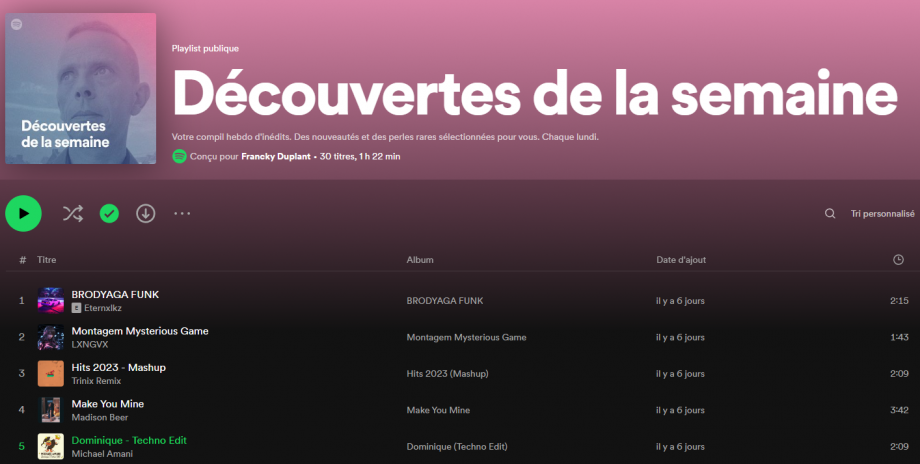Screen dimensions: 920x464
Task: Open the 'Hits 2023 (Mashup)' album link
Action: coord(447,374)
